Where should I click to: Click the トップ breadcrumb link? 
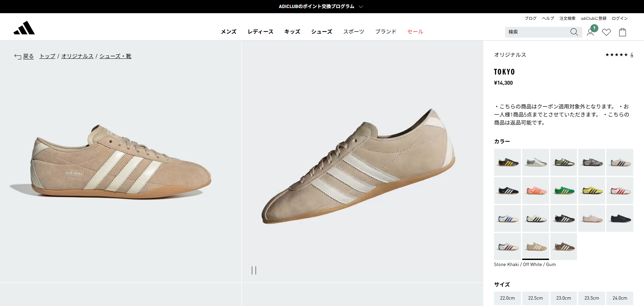pos(47,56)
